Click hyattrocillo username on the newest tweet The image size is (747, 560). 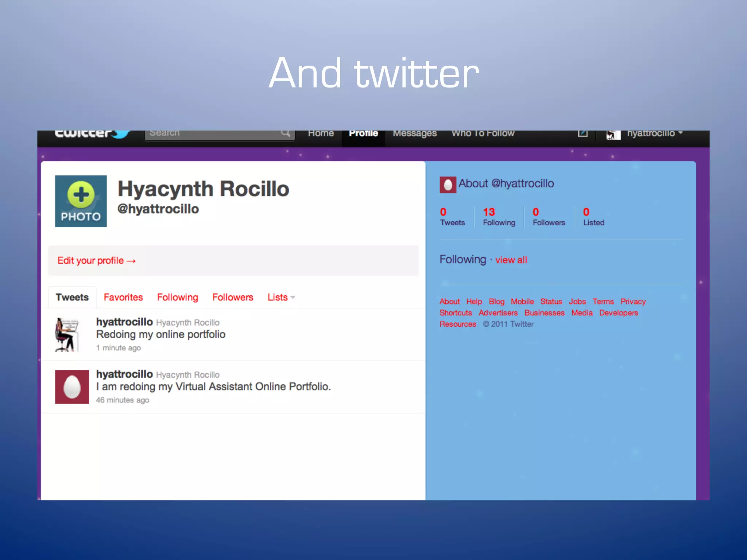tap(124, 322)
